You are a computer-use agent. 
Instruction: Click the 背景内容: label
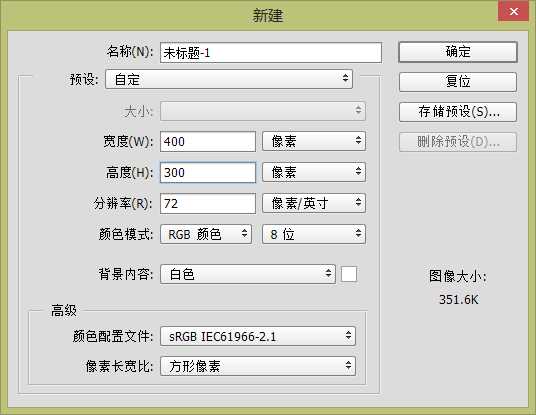pos(126,274)
